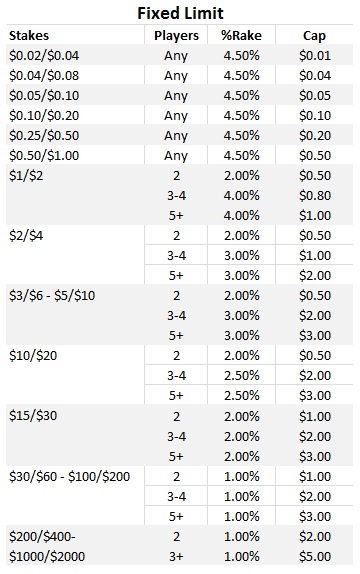Select the first 2.50% rake value
Image resolution: width=360 pixels, height=574 pixels.
[x=241, y=376]
